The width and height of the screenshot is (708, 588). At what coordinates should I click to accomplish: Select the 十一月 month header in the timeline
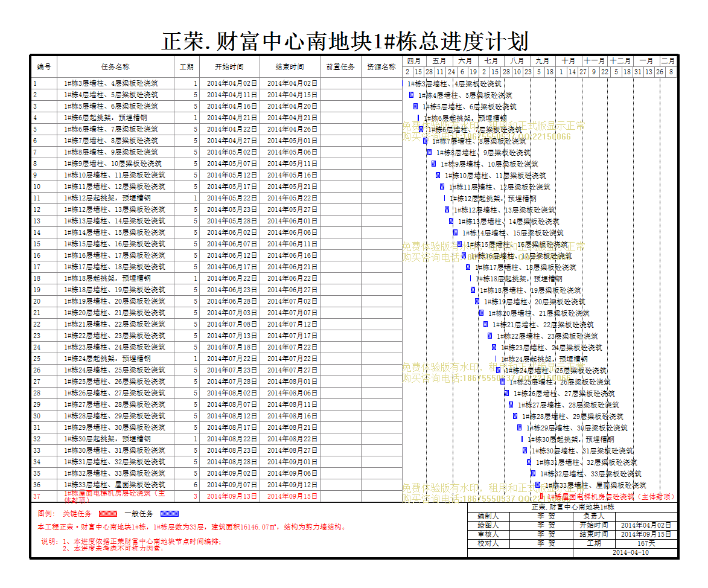594,61
